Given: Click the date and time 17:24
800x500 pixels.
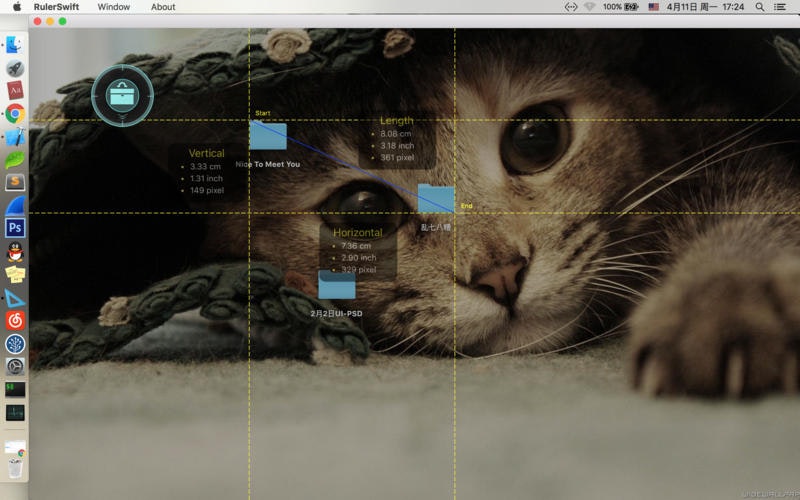Looking at the screenshot, I should point(705,7).
